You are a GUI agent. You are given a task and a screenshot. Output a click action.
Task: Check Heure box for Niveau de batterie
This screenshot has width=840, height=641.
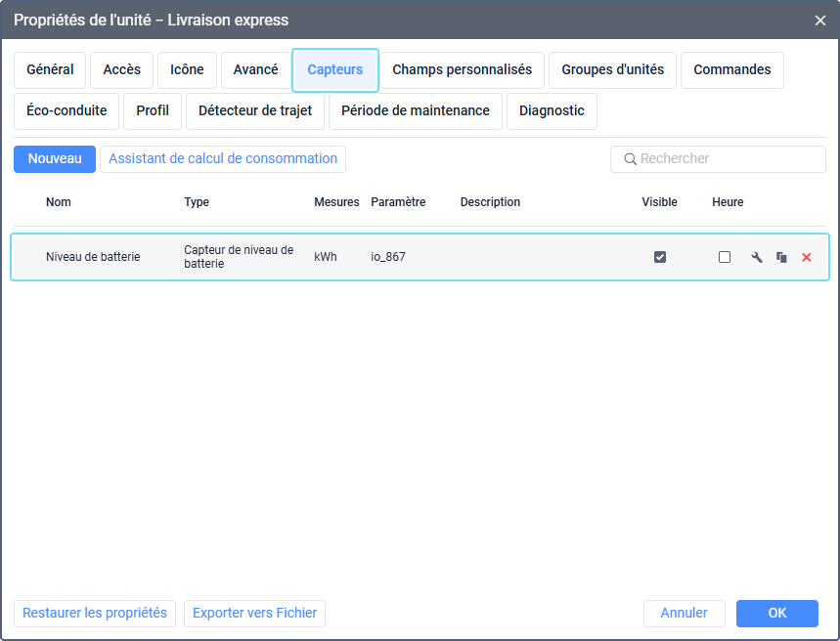pos(725,257)
